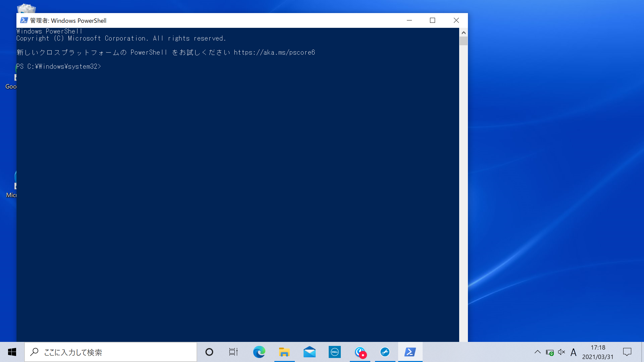Click the https://aka.ms/pscore6 URL text
The width and height of the screenshot is (644, 362).
(274, 52)
